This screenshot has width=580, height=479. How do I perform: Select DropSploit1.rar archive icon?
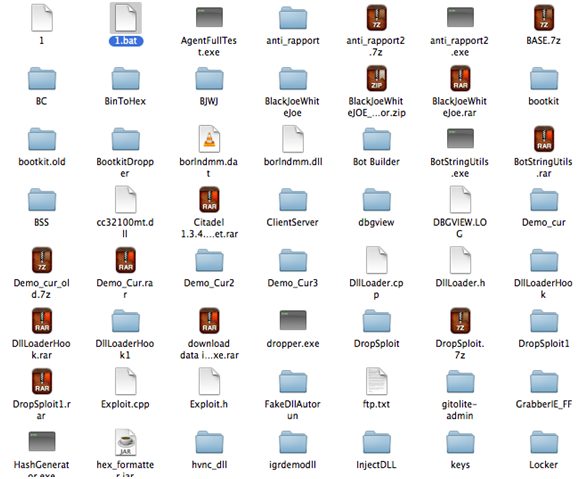tap(42, 381)
